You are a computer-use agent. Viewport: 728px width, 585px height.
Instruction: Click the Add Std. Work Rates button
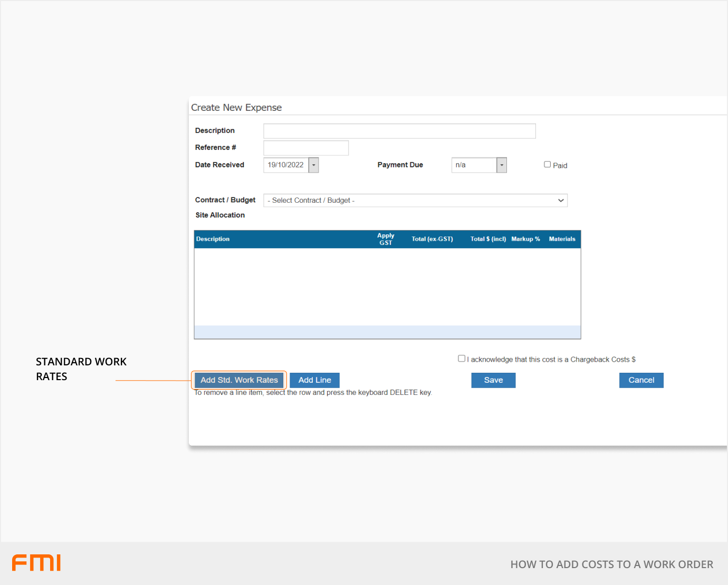click(239, 380)
